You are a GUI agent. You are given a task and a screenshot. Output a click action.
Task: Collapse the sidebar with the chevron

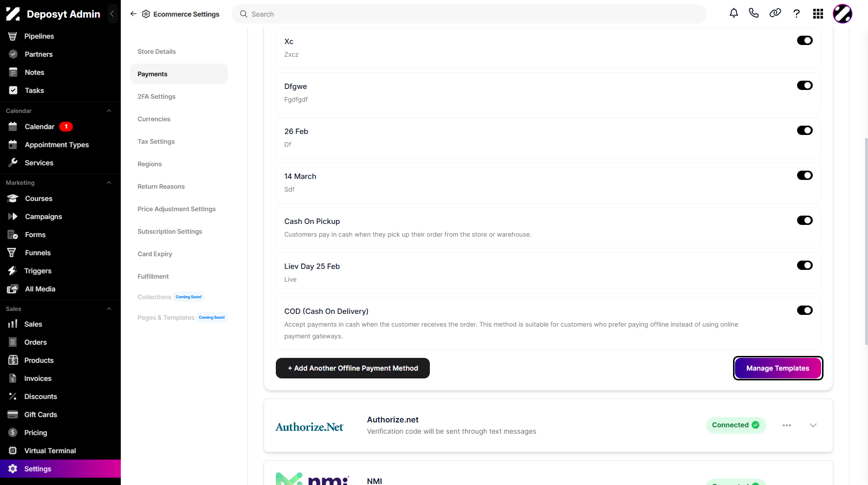click(x=112, y=14)
